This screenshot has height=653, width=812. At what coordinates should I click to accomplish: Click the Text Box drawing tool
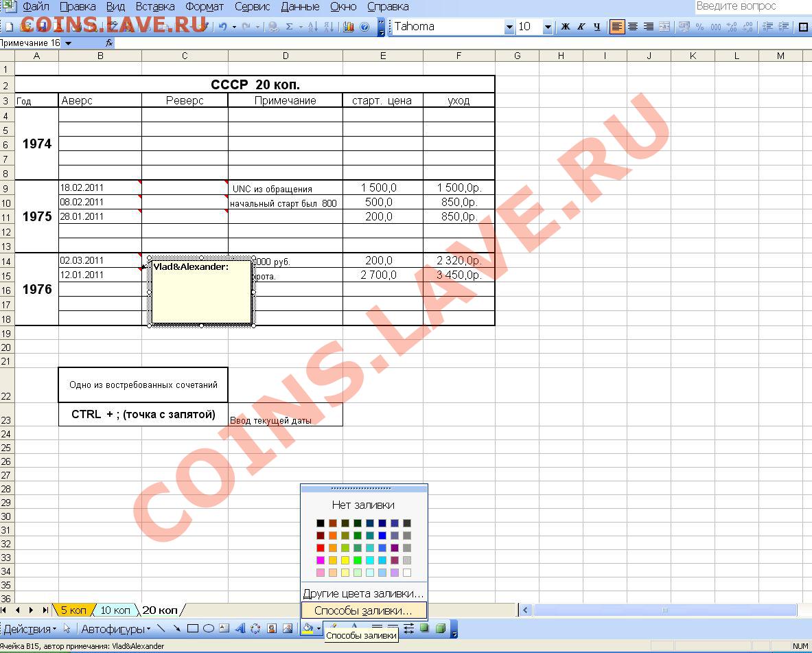click(224, 629)
